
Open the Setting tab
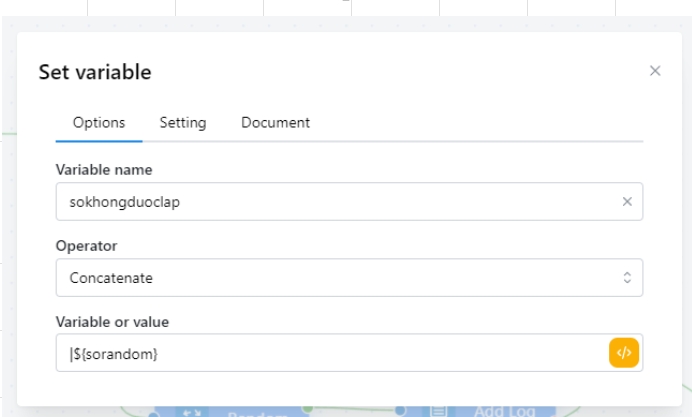point(183,123)
